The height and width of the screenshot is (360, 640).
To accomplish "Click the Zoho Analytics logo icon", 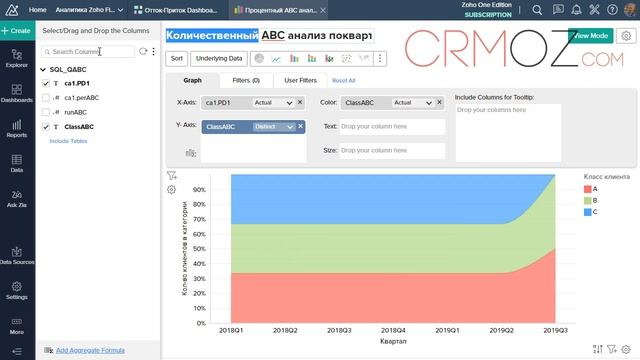I will (x=12, y=10).
